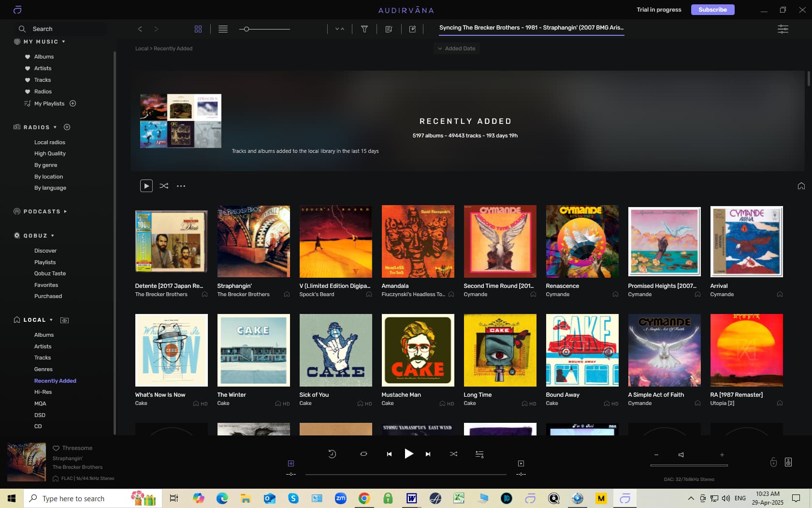Screen dimensions: 812x508
Task: Switch to grid view layout
Action: pos(198,29)
